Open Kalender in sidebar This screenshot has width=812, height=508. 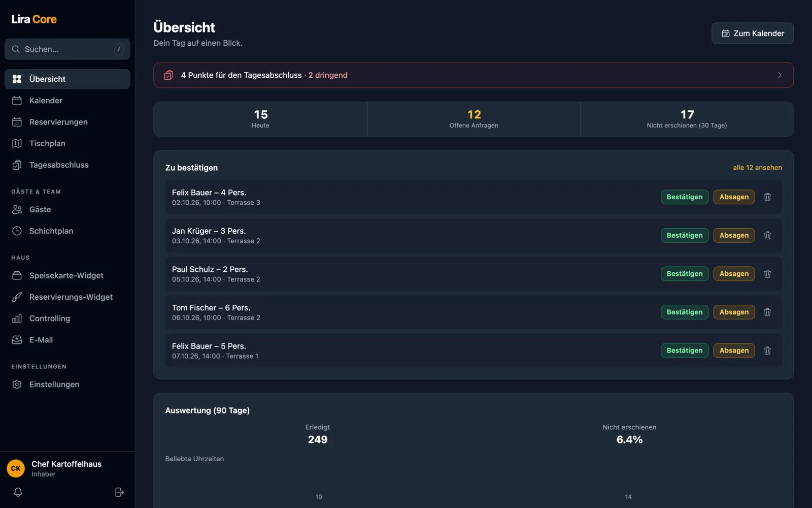pyautogui.click(x=67, y=101)
